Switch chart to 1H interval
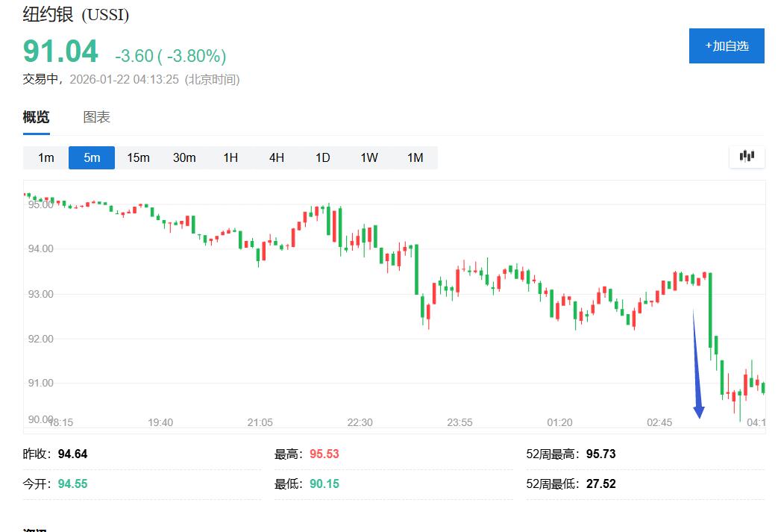The image size is (778, 532). (x=230, y=157)
